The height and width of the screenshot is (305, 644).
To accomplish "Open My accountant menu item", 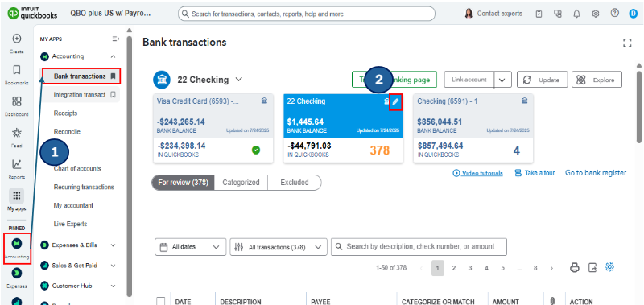I will click(73, 206).
